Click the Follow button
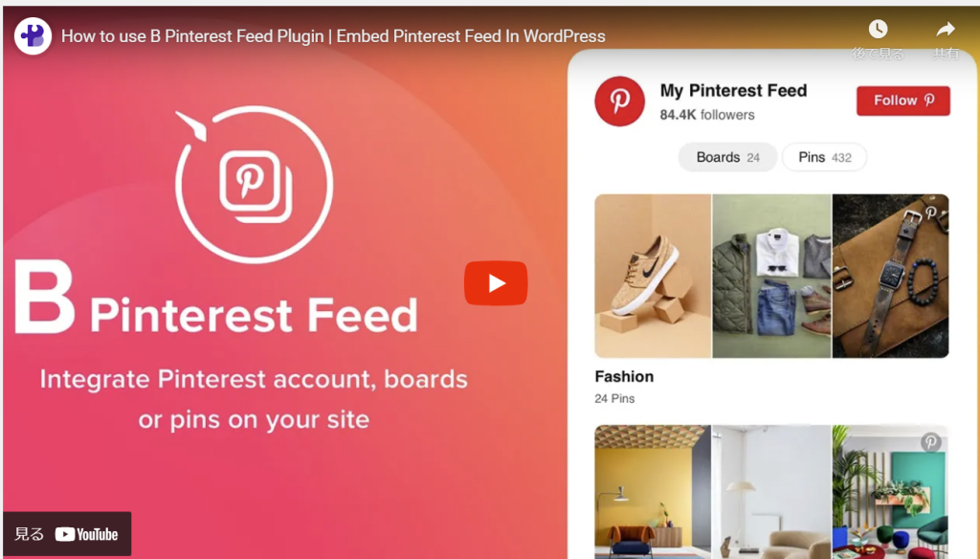The width and height of the screenshot is (980, 559). tap(903, 101)
